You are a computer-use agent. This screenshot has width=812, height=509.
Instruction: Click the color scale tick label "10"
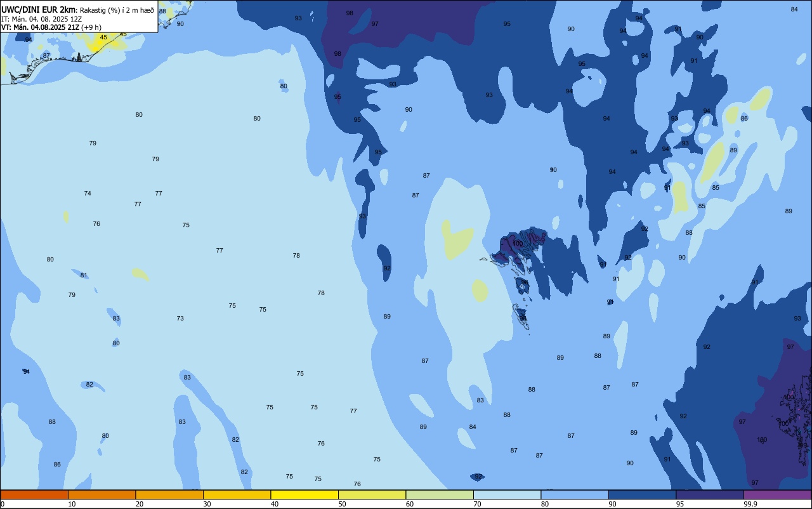click(72, 504)
